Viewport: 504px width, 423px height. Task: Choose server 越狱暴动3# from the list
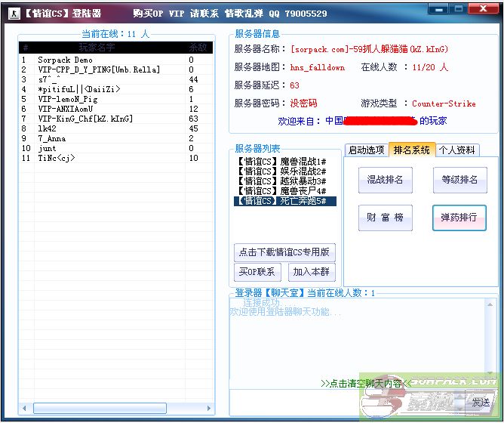pyautogui.click(x=281, y=181)
